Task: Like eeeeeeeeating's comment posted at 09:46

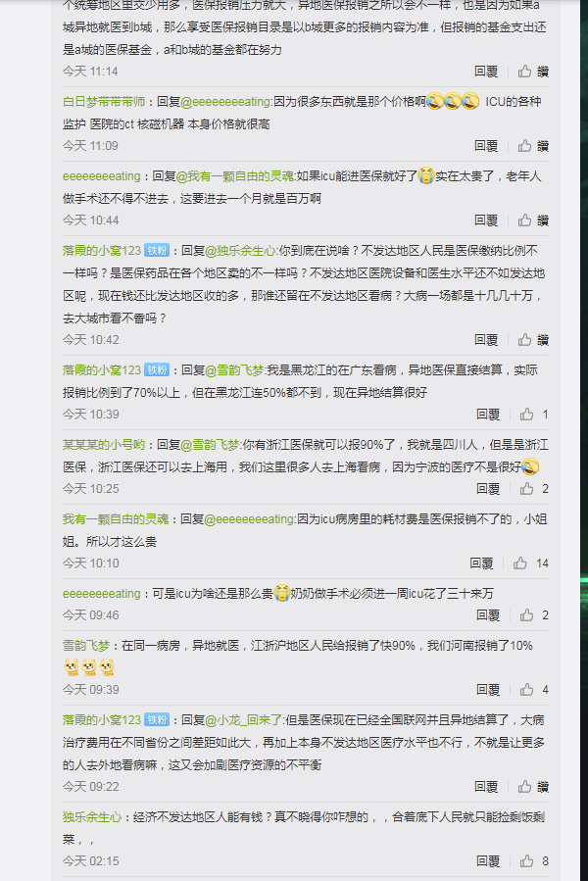Action: [x=533, y=615]
